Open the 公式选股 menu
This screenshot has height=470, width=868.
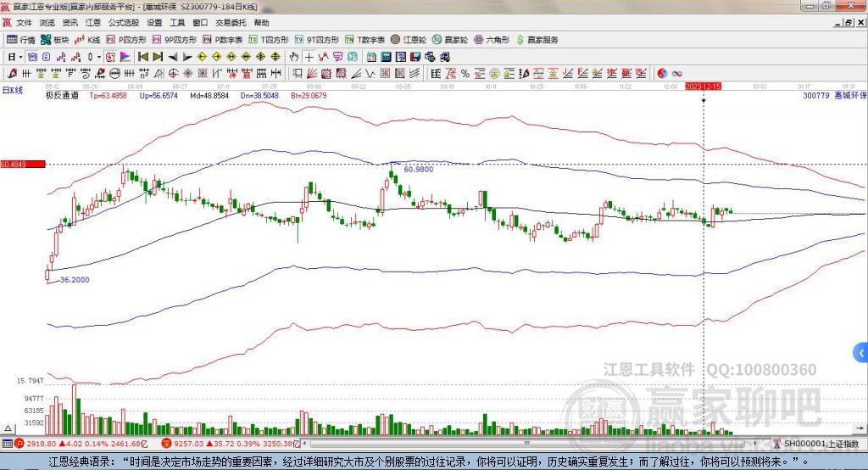click(x=124, y=23)
